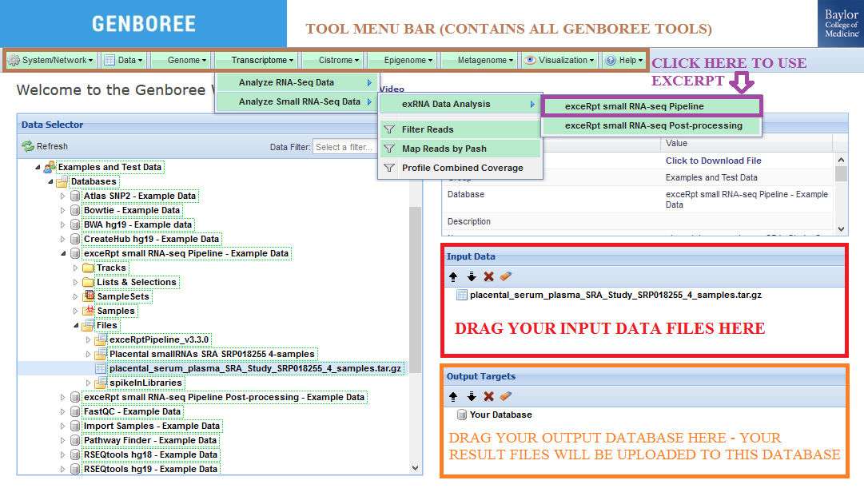Image resolution: width=864 pixels, height=504 pixels.
Task: Select placental_serum_plasma tar.gz file in tree
Action: (x=255, y=368)
